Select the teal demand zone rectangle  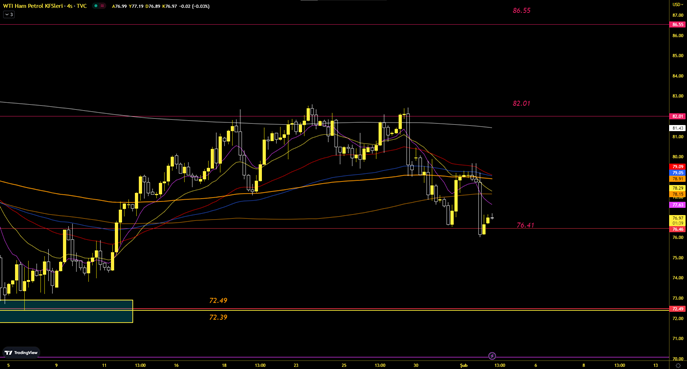(x=66, y=311)
